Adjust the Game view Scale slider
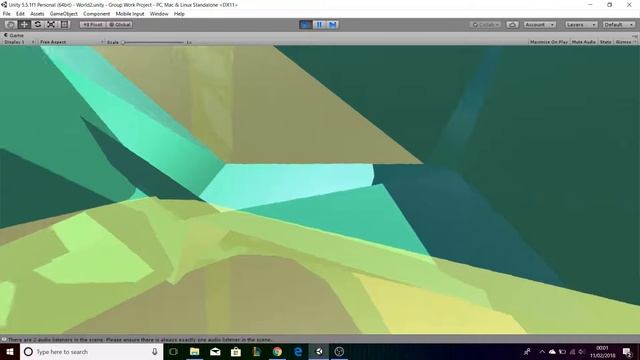 click(x=153, y=42)
